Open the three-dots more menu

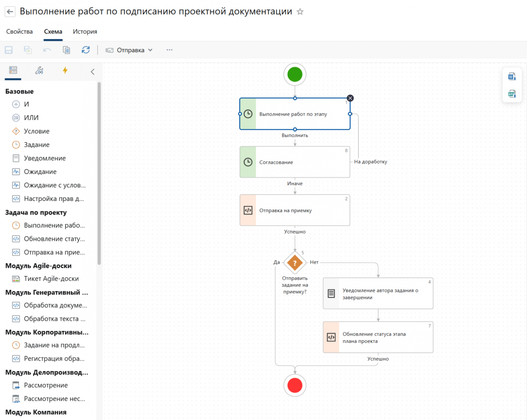tap(170, 50)
